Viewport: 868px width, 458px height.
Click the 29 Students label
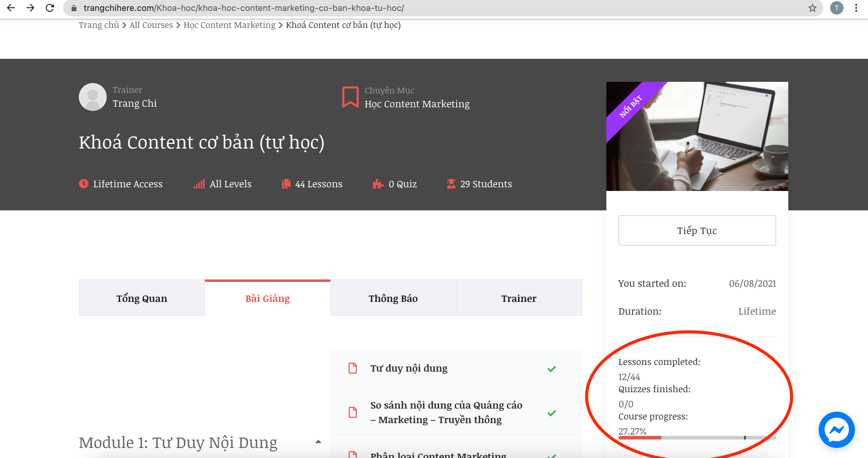(x=486, y=184)
